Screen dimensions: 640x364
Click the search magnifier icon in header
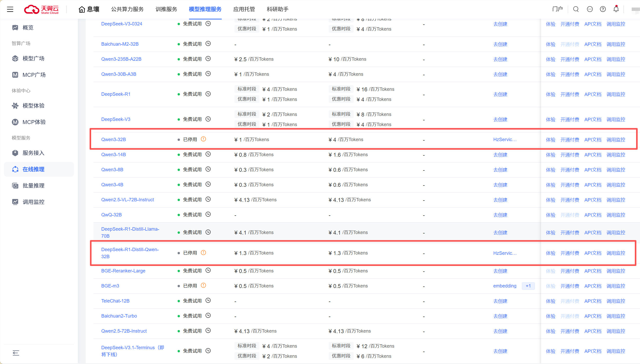tap(576, 9)
